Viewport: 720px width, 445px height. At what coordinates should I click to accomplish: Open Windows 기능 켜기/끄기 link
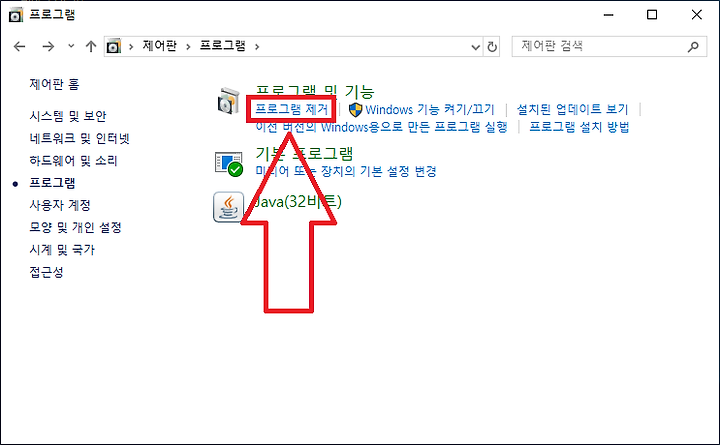[x=429, y=109]
